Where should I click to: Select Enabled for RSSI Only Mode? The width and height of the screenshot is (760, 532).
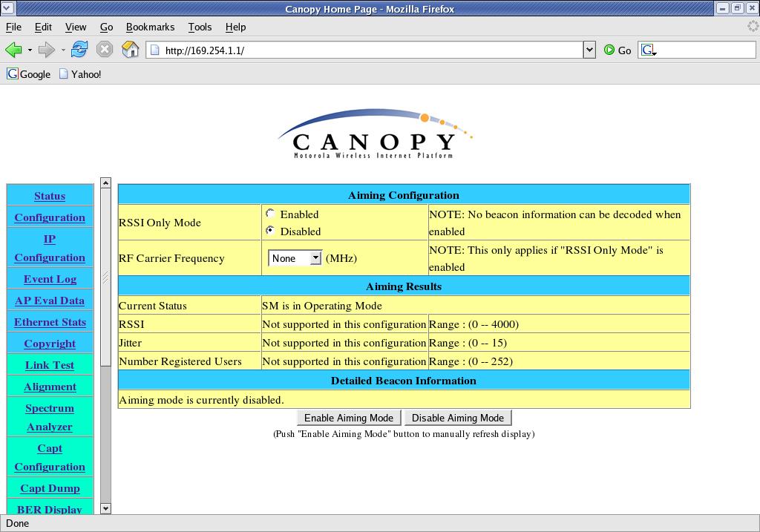point(271,214)
